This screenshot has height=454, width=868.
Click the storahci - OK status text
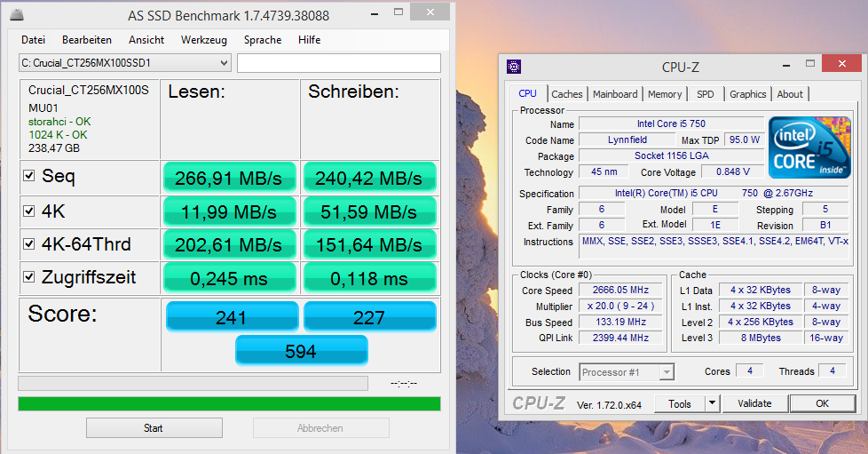59,122
